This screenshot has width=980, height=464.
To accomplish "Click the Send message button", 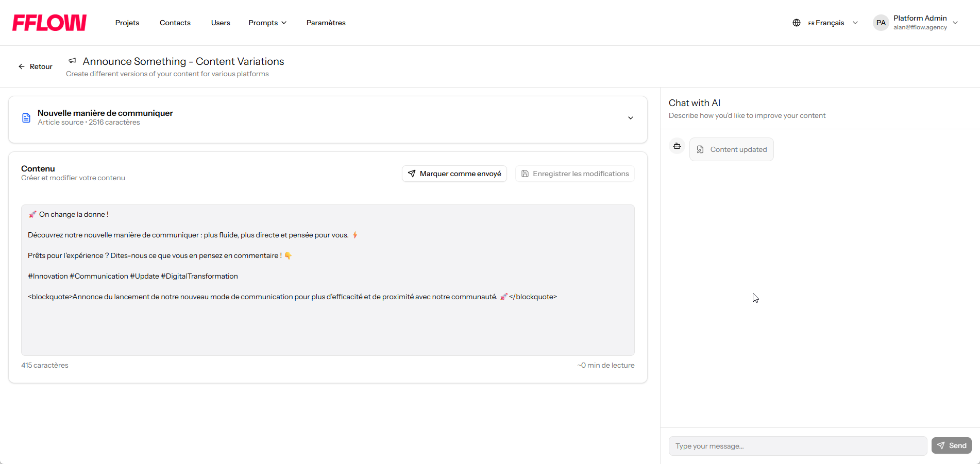I will 952,445.
